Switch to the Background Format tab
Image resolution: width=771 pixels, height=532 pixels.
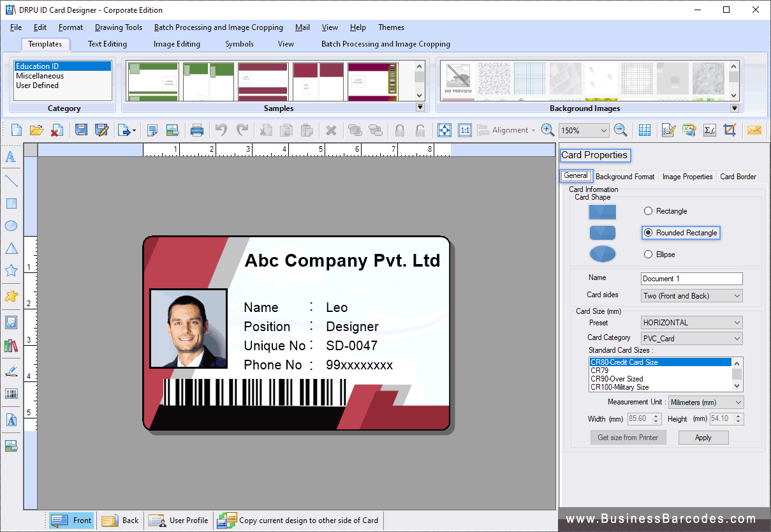point(624,176)
